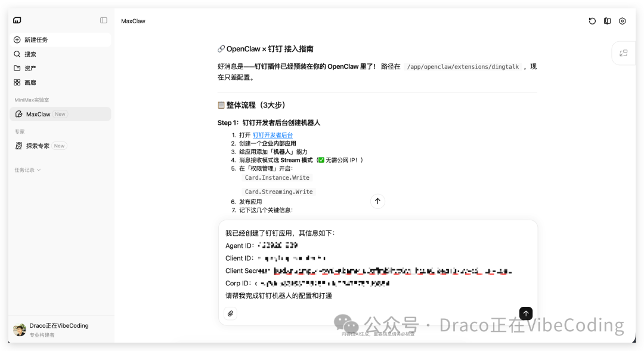Open the 钉钉开发者后台 link
644x351 pixels.
click(x=273, y=135)
